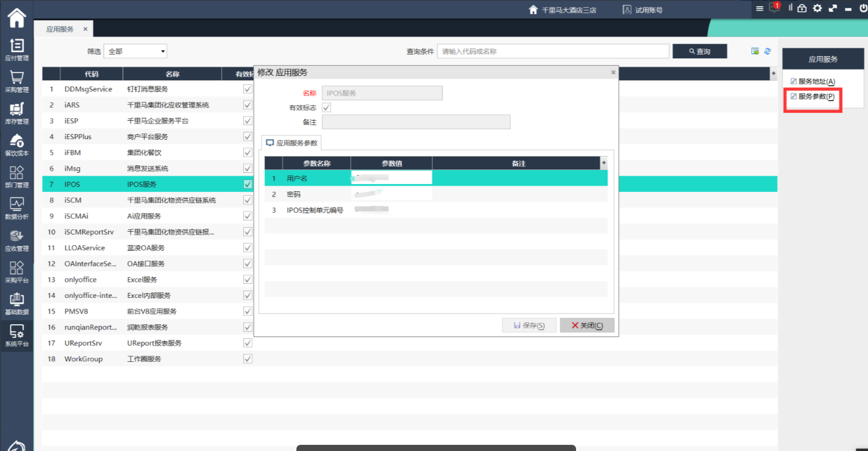
Task: Open settings via the gear icon
Action: point(817,8)
